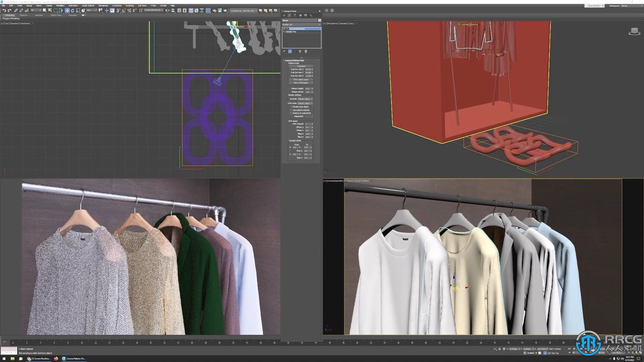The image size is (644, 362).
Task: Edit the Blouse object name field
Action: pos(300,20)
